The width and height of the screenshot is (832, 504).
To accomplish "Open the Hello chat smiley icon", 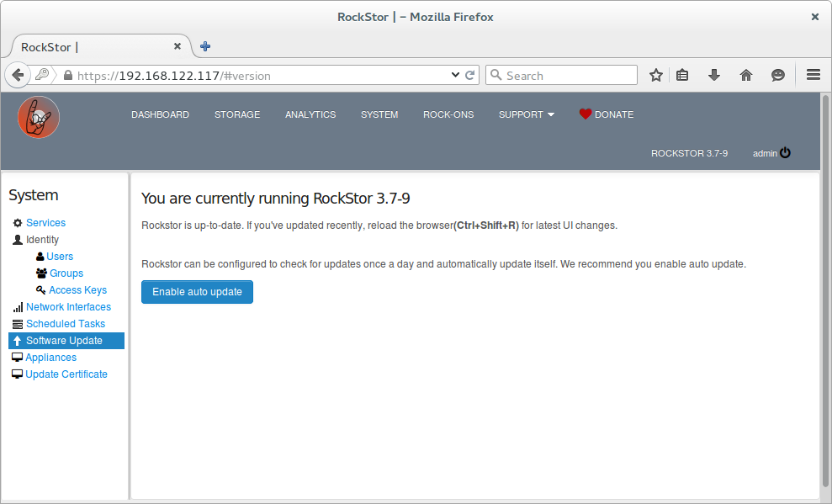I will (778, 76).
